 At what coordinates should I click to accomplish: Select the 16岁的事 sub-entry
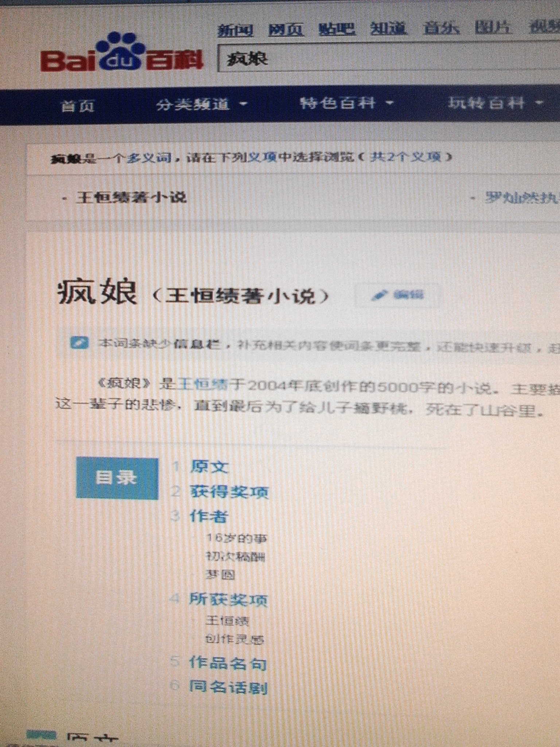236,538
